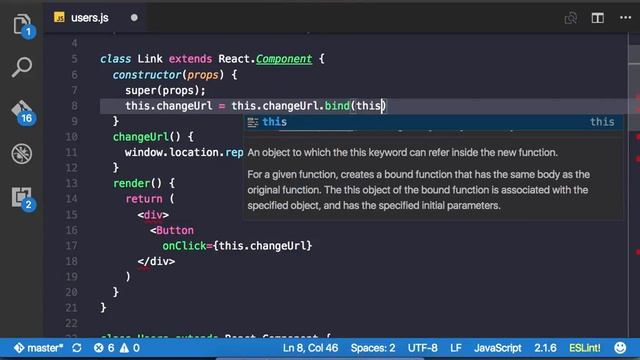This screenshot has width=640, height=360.
Task: Click line number 13 in gutter
Action: coord(71,183)
